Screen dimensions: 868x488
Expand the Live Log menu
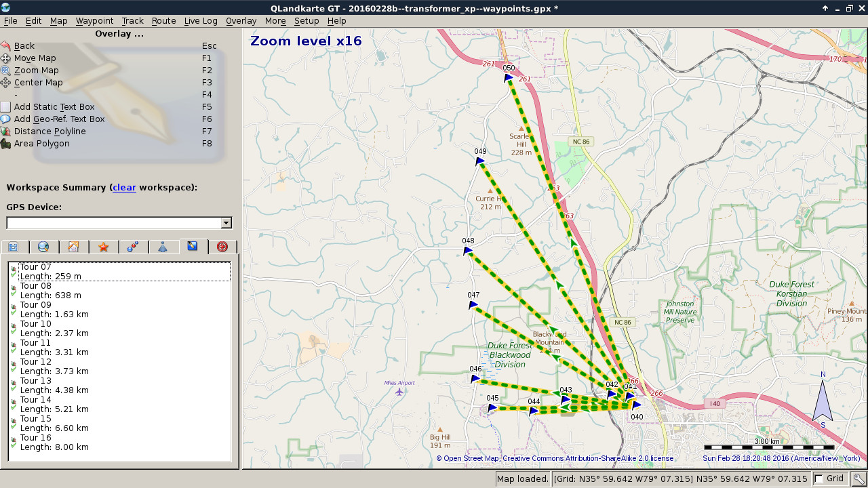coord(201,21)
